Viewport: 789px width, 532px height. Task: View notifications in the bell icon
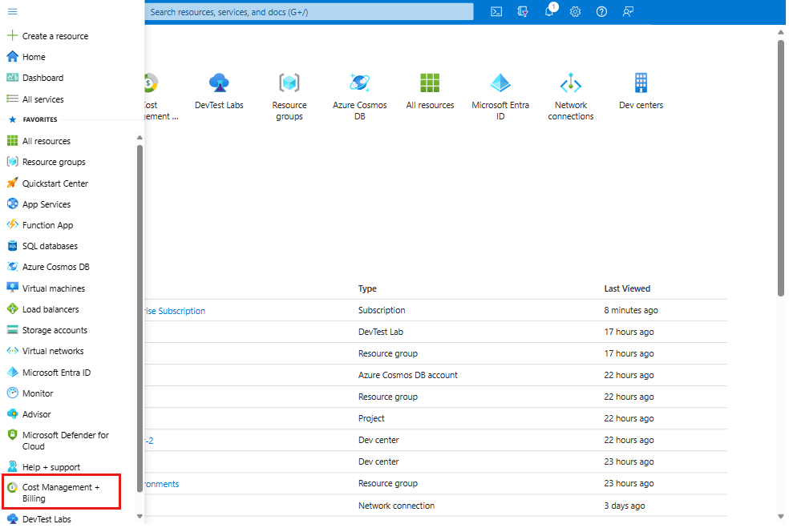pyautogui.click(x=549, y=11)
